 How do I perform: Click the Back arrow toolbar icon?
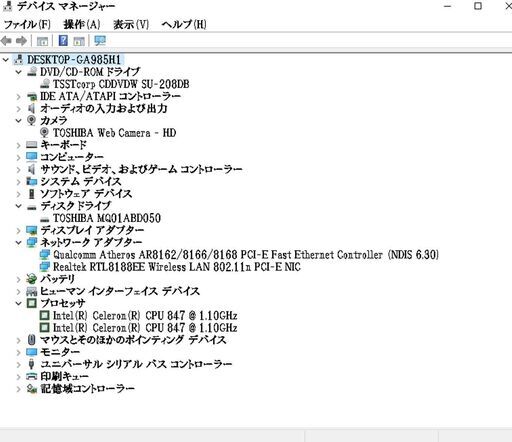(6, 41)
